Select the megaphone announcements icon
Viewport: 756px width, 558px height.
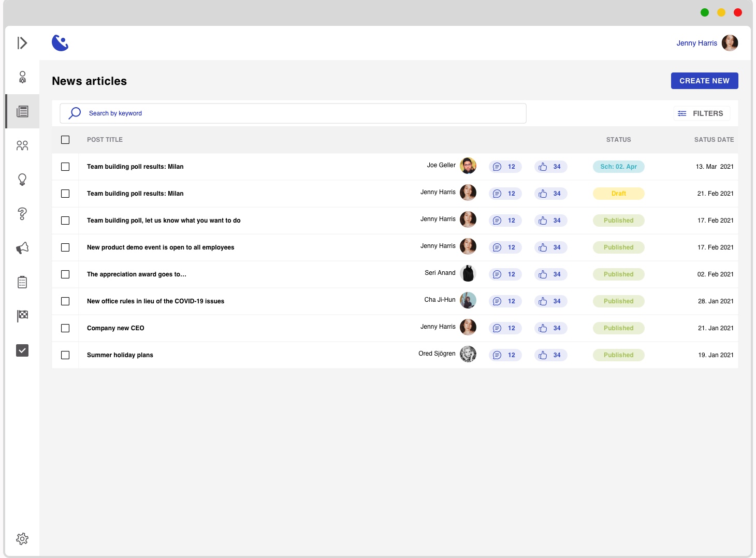coord(22,248)
